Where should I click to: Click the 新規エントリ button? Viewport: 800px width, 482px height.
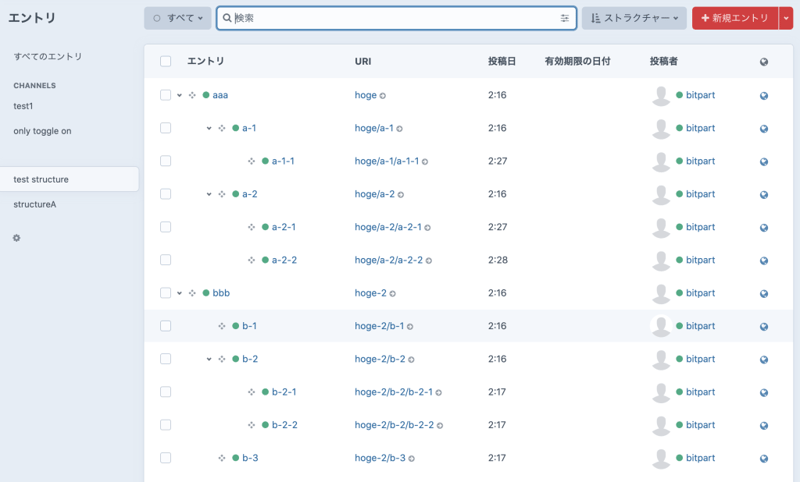pyautogui.click(x=735, y=18)
